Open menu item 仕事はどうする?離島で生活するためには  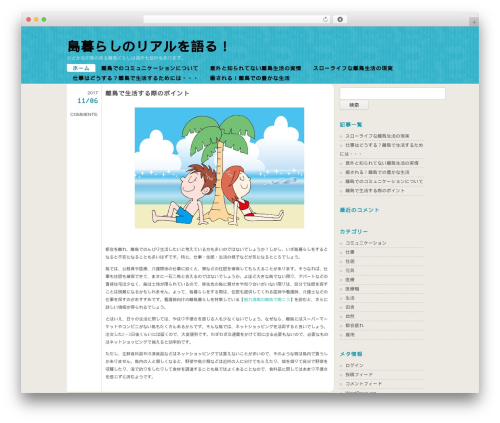pos(135,78)
